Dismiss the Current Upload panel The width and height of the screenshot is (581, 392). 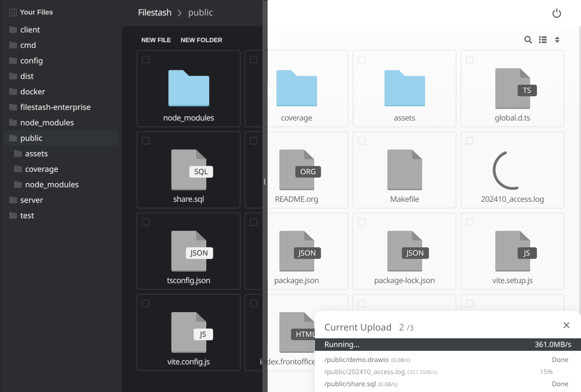[x=566, y=325]
